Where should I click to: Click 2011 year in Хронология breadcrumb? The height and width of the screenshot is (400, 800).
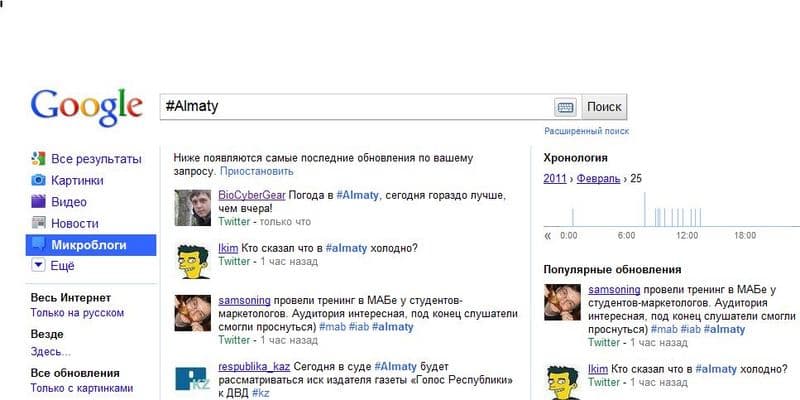(555, 179)
